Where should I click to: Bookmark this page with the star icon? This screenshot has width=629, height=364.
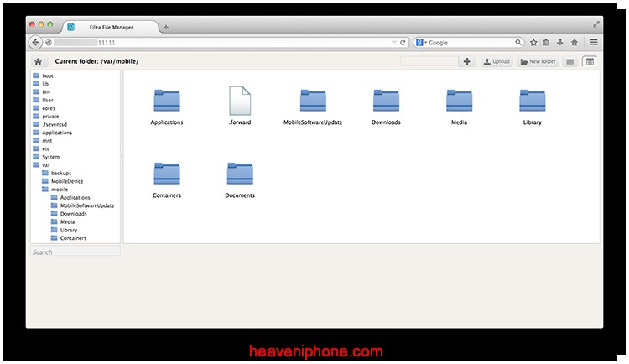tap(533, 42)
